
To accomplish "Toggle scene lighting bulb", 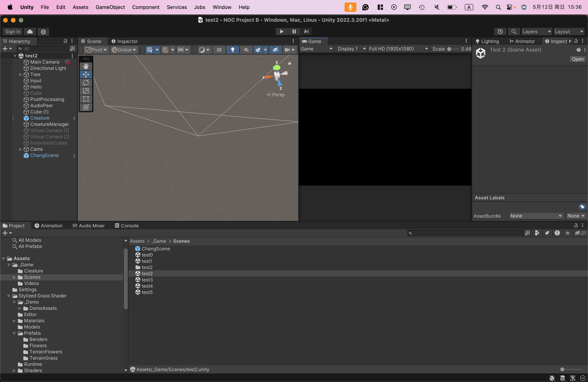I will (233, 50).
